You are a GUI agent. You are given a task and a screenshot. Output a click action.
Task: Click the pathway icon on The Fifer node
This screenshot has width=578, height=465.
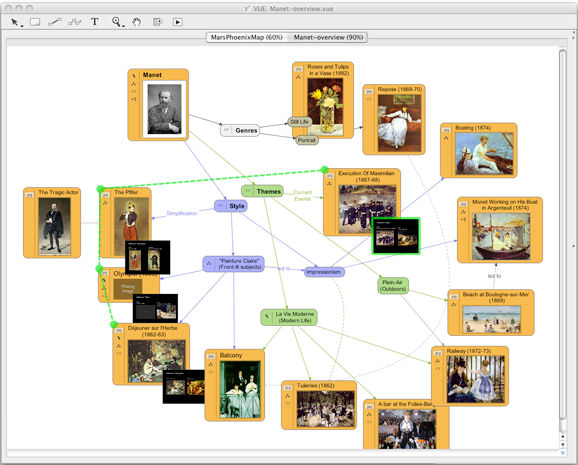(105, 203)
